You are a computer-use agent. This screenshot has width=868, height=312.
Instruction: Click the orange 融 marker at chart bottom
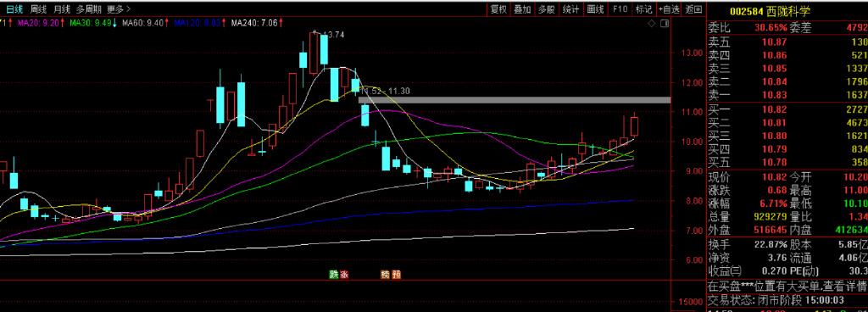pyautogui.click(x=386, y=275)
